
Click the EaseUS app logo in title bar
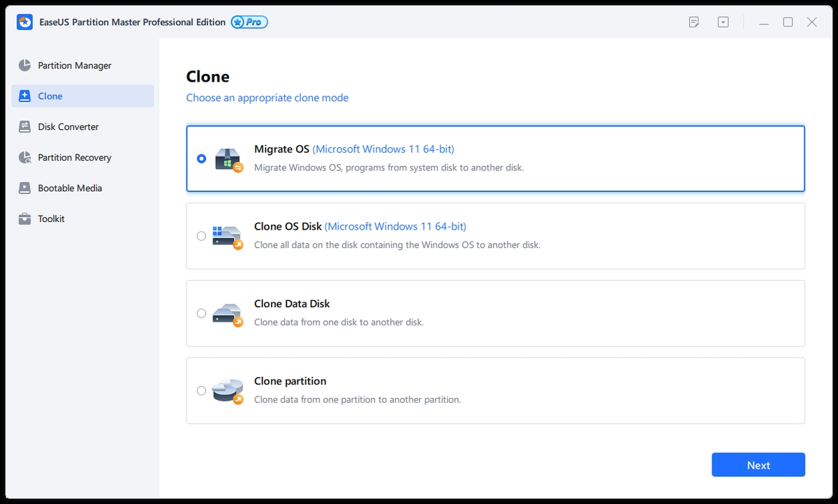click(25, 22)
